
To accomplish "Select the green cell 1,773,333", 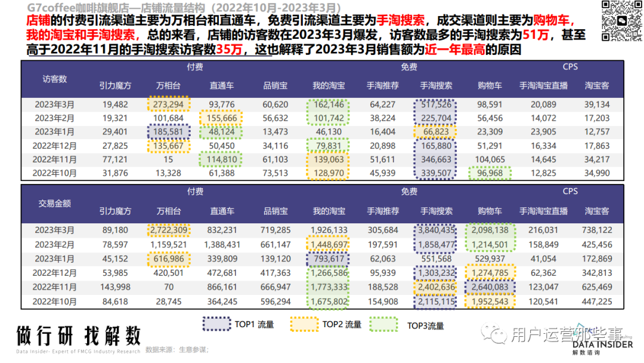I will [329, 287].
